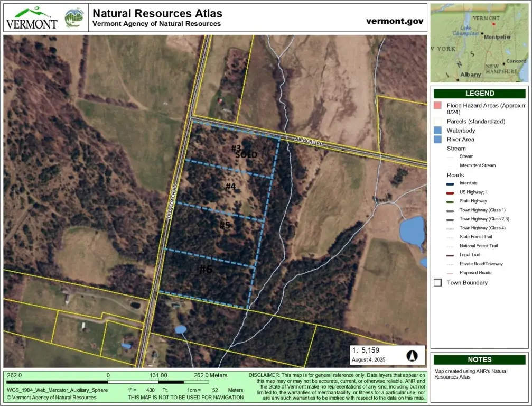
Task: Click the LEGEND header bar
Action: 480,94
